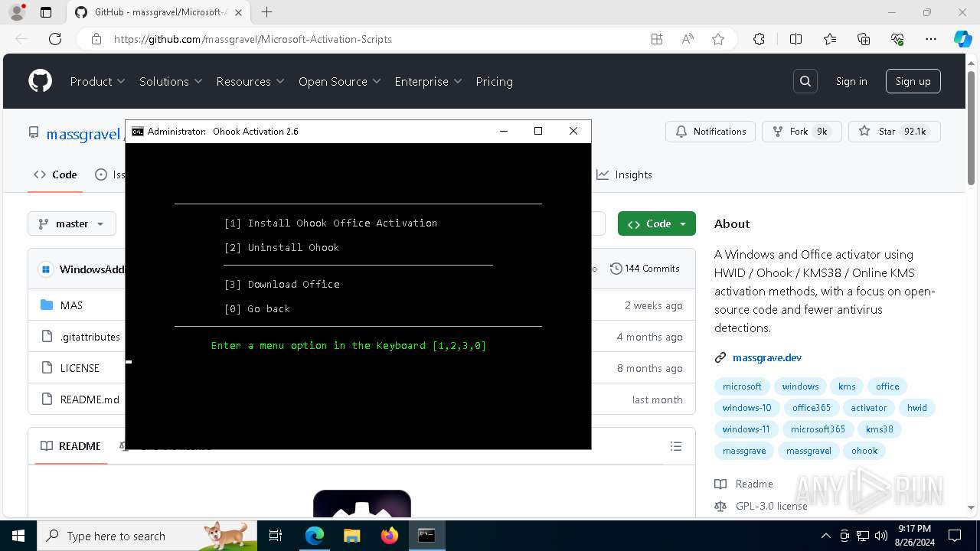Screen dimensions: 980x551
Task: Click Notifications button
Action: point(710,132)
